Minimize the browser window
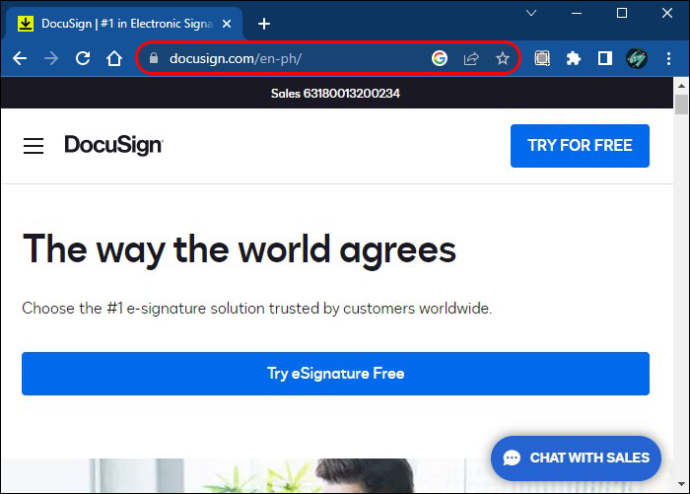690x494 pixels. coord(576,13)
